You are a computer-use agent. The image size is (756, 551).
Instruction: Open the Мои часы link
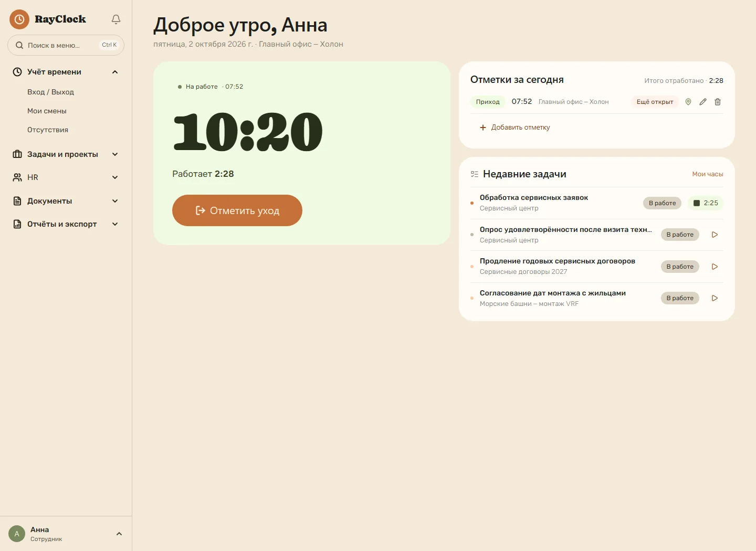pyautogui.click(x=708, y=174)
